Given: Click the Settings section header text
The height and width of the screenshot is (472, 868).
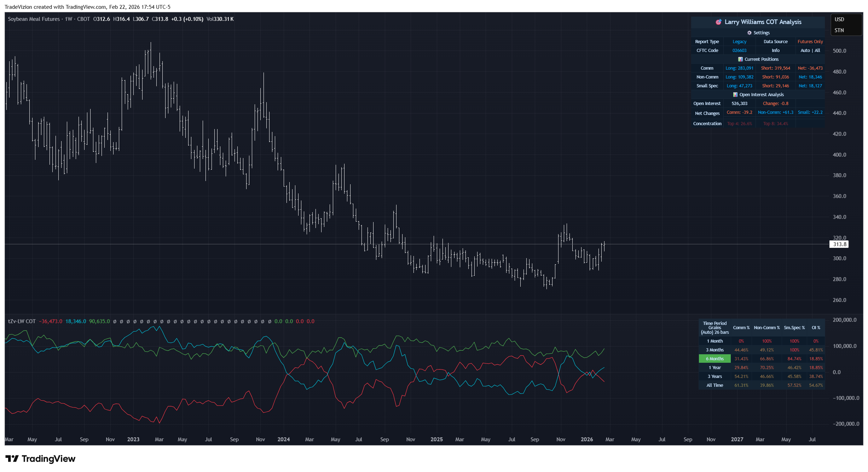Looking at the screenshot, I should point(762,33).
